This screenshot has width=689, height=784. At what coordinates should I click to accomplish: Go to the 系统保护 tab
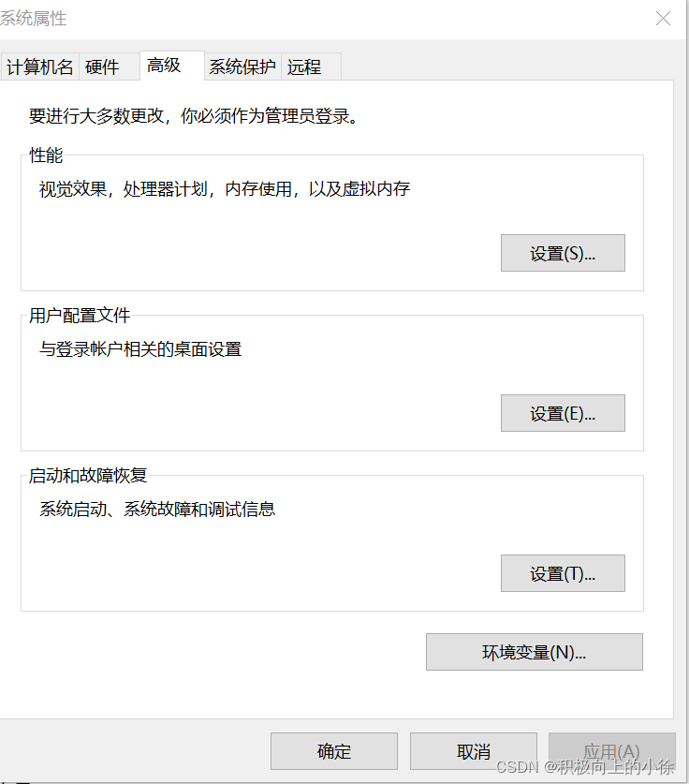(x=242, y=67)
